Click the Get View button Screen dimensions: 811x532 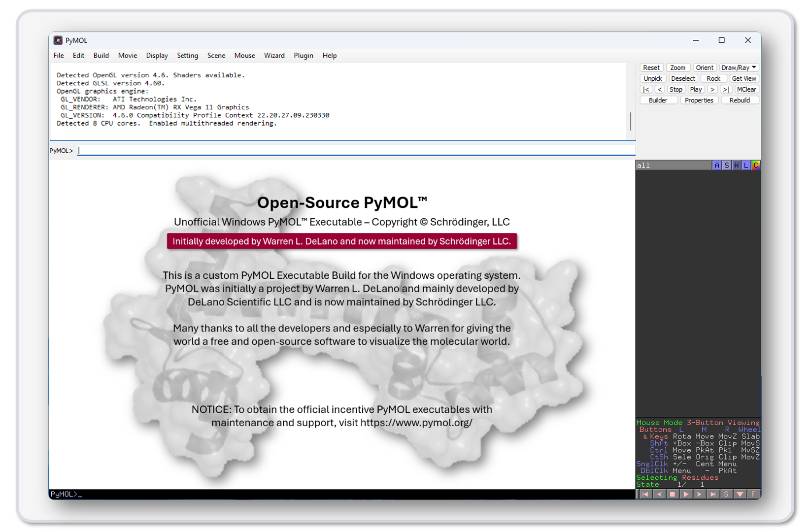744,78
